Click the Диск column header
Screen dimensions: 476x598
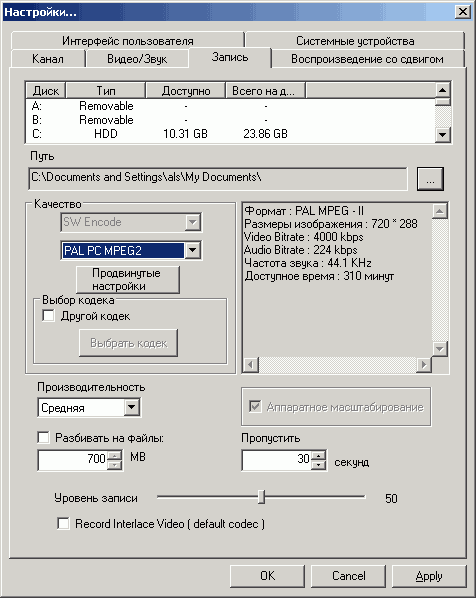(46, 91)
